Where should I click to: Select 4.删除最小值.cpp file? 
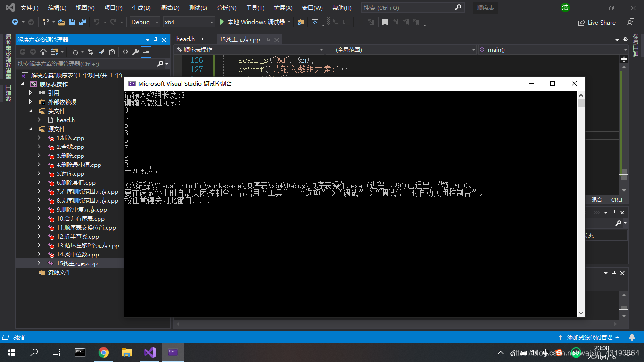pyautogui.click(x=79, y=165)
